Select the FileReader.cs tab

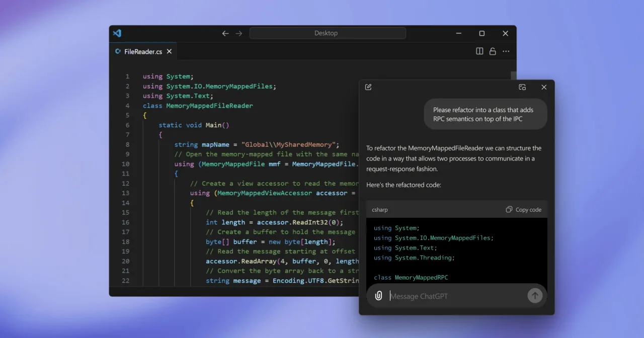coord(143,51)
